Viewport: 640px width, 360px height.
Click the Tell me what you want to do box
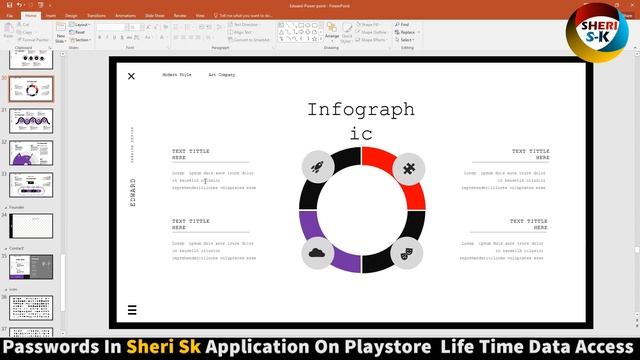point(243,16)
